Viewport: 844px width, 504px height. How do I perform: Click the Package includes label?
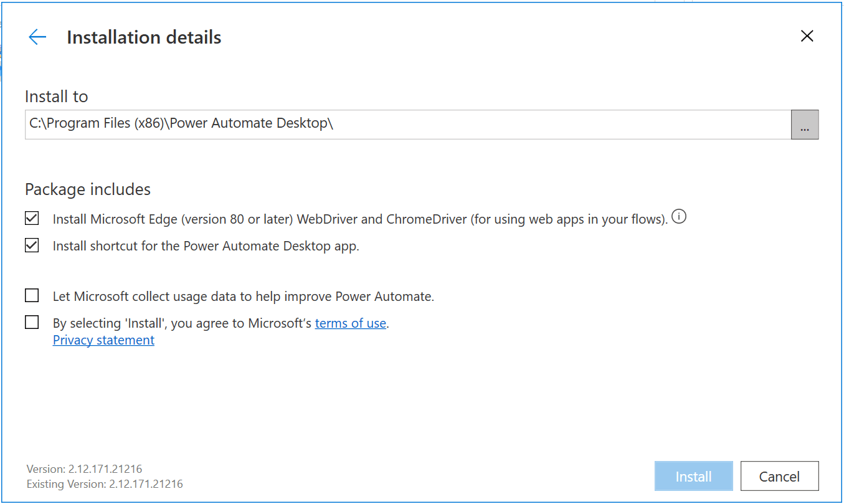coord(88,189)
